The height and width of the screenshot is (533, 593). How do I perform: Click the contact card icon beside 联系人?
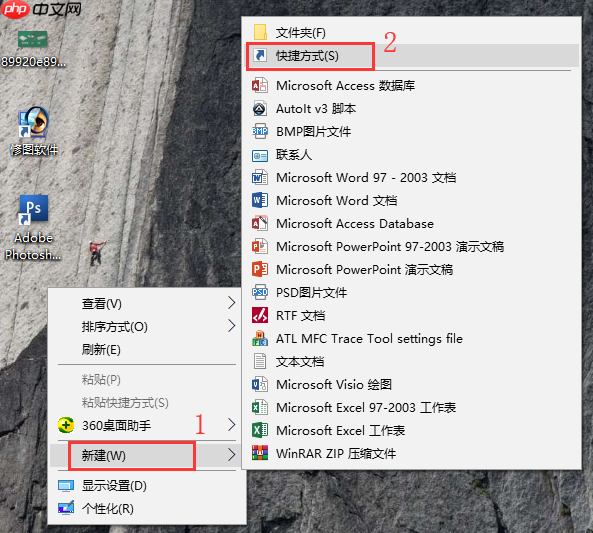(x=260, y=155)
